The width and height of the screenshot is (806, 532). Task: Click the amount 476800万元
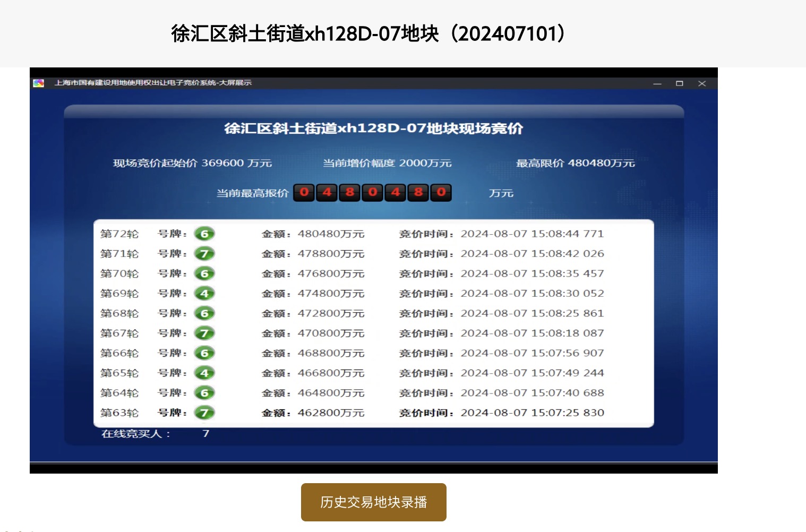[x=331, y=274]
